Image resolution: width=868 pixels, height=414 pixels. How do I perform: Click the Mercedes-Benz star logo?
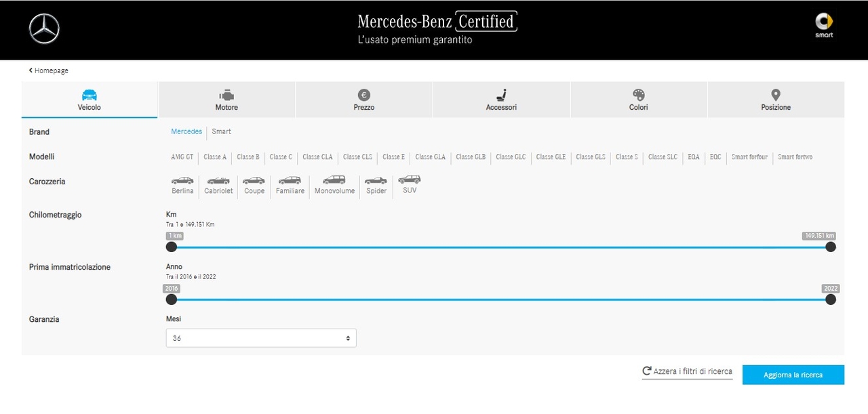pos(44,29)
